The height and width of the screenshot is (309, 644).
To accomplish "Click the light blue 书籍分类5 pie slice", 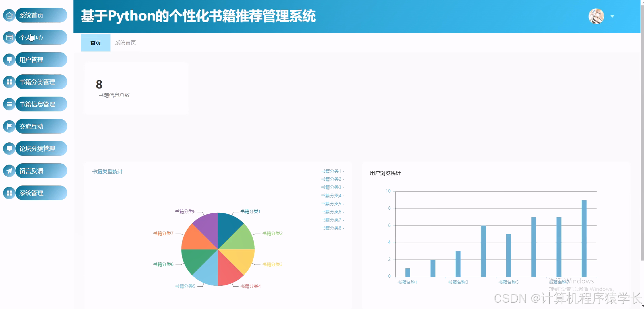I will (208, 272).
